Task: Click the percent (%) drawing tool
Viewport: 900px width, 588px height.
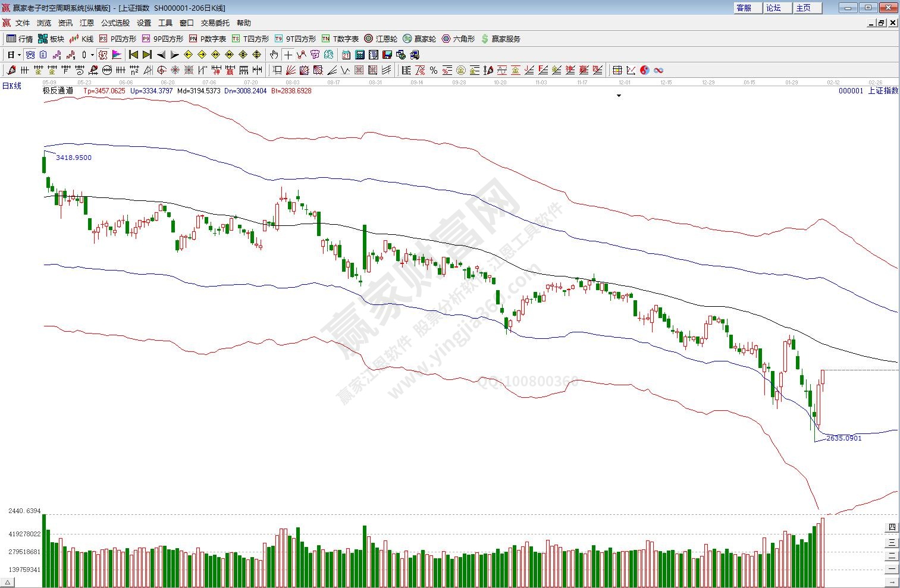Action: coord(434,70)
